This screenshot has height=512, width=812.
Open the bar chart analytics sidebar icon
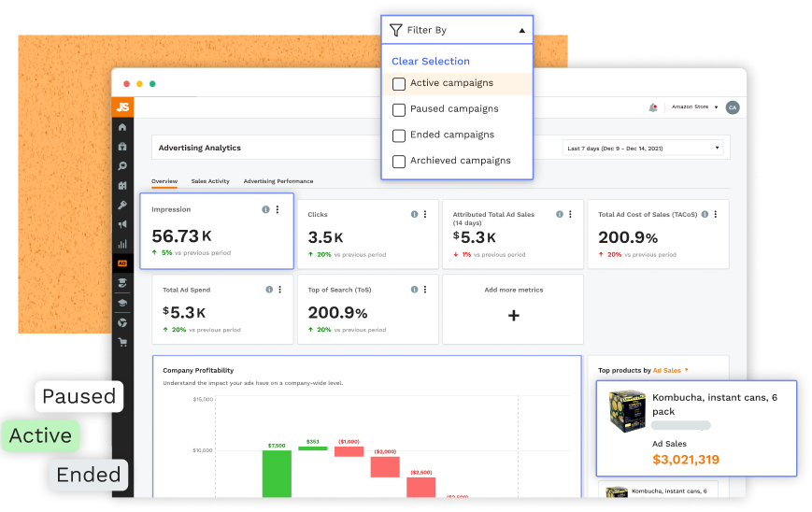[x=122, y=244]
